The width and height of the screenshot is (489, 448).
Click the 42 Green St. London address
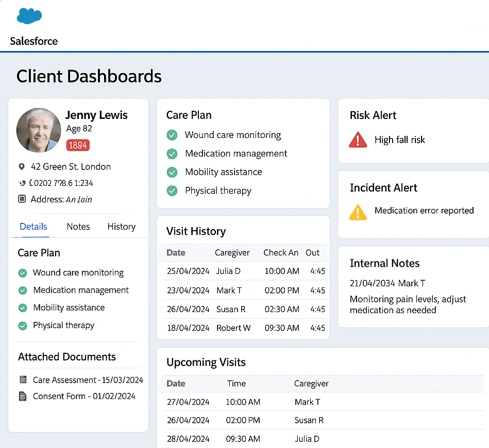click(71, 167)
